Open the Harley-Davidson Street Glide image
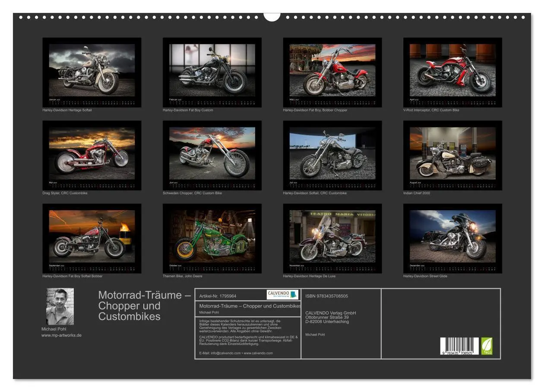Viewport: 544px width, 392px height. [x=452, y=238]
